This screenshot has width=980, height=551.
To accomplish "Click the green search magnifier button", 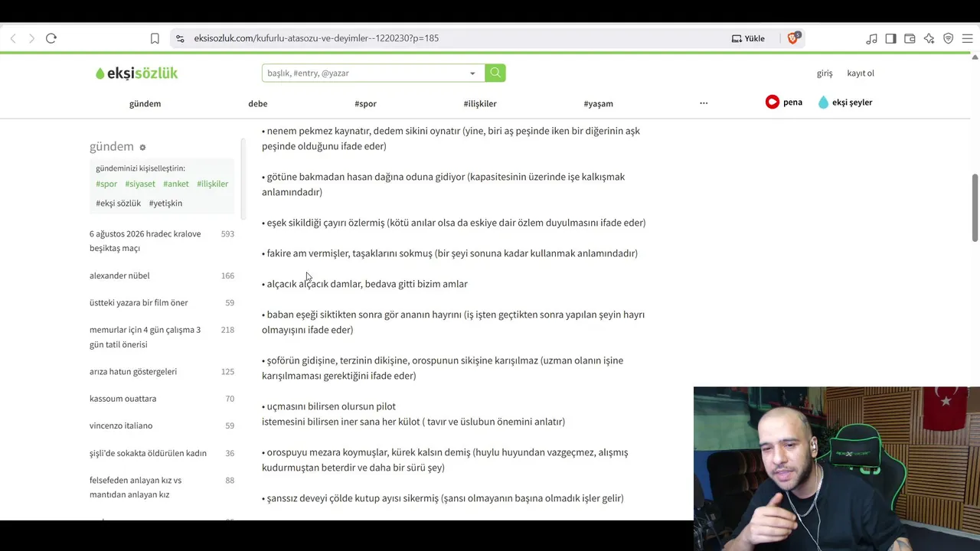I will [x=495, y=73].
